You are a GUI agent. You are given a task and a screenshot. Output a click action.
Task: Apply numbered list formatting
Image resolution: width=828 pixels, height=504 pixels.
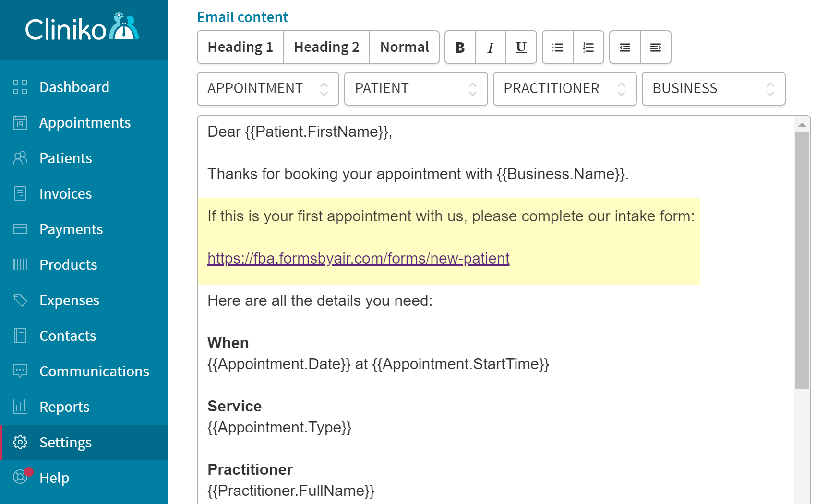point(588,47)
